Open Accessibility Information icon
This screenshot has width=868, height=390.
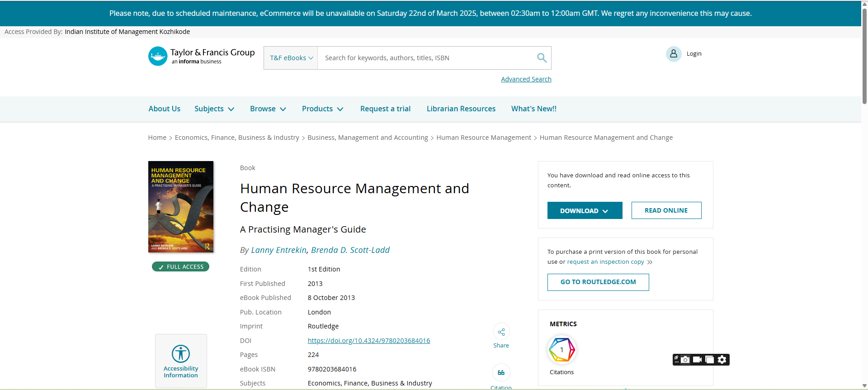(181, 354)
